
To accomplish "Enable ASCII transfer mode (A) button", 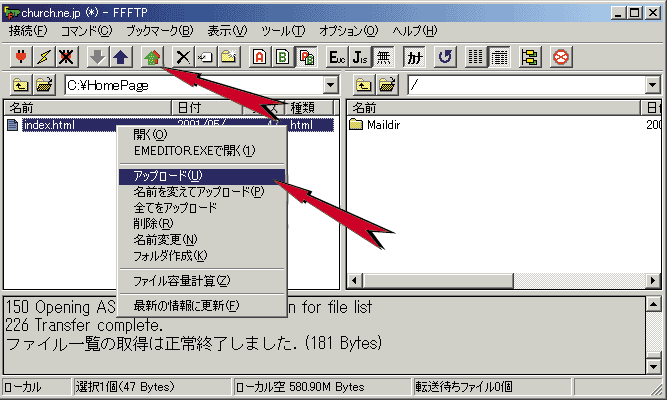I will coord(258,57).
